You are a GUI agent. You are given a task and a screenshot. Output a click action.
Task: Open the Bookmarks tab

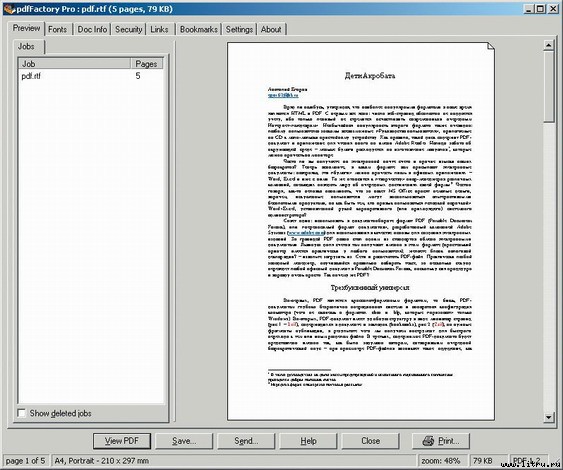point(199,29)
